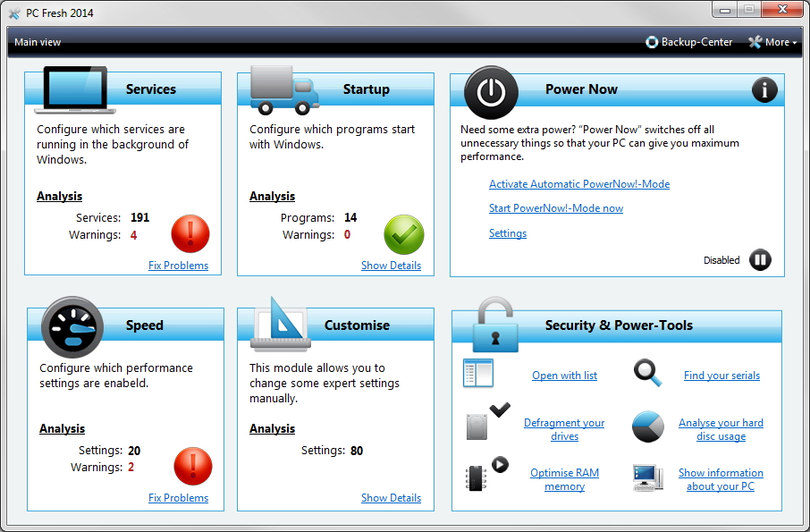Expand the More dropdown menu

pyautogui.click(x=772, y=42)
